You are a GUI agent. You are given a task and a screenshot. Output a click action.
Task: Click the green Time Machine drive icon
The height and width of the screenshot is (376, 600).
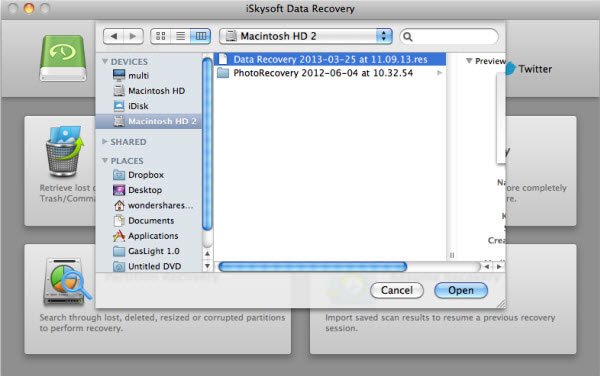pos(63,58)
